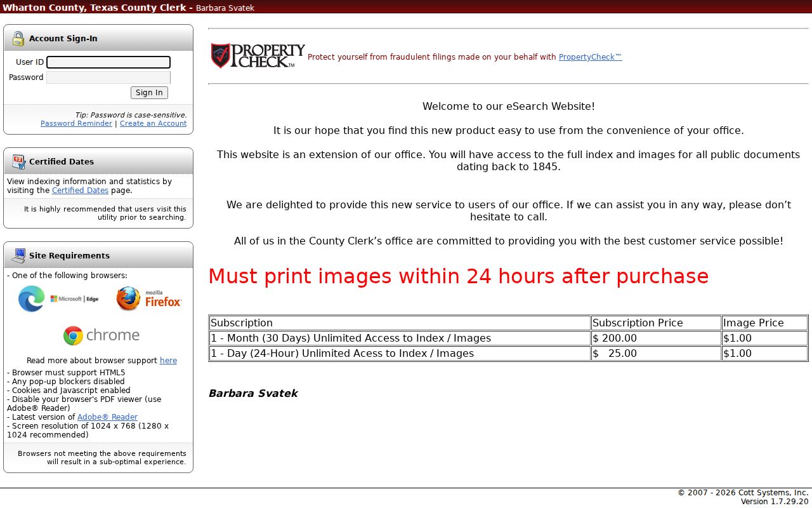Click the Sign In button
Image resolution: width=812 pixels, height=508 pixels.
pyautogui.click(x=149, y=93)
